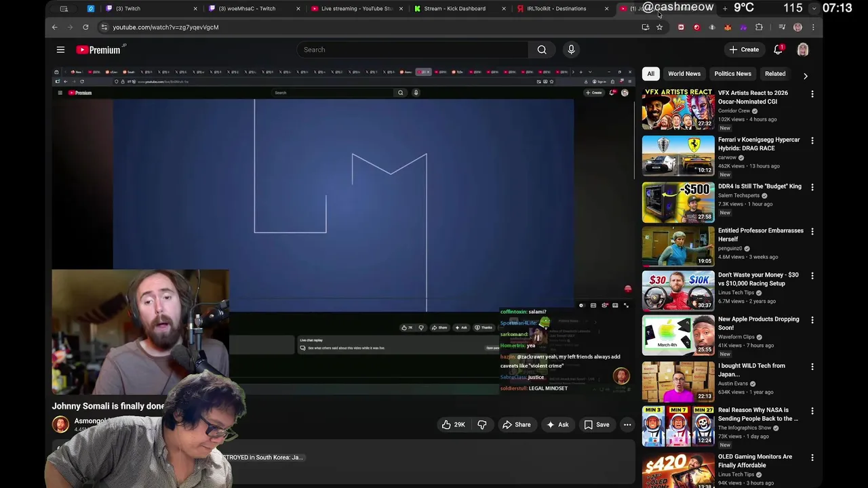The image size is (868, 488).
Task: Open the Corridor Crew channel link
Action: 734,110
